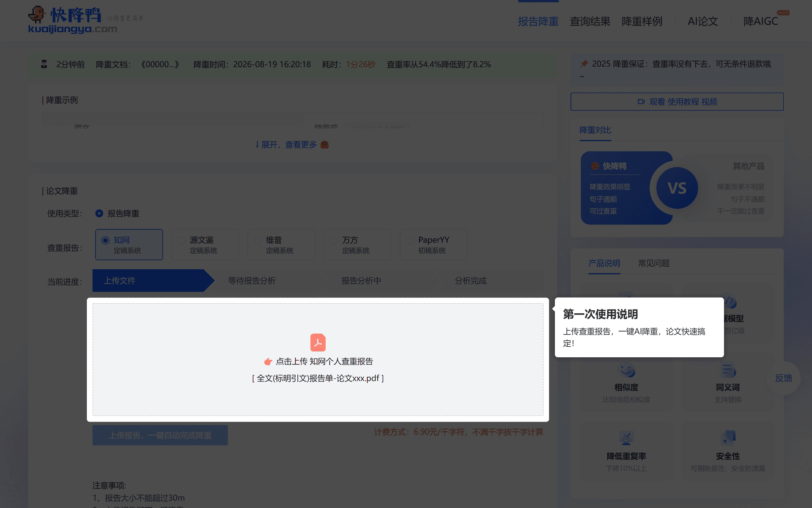Open the 查询结果 nav tab

(x=590, y=21)
